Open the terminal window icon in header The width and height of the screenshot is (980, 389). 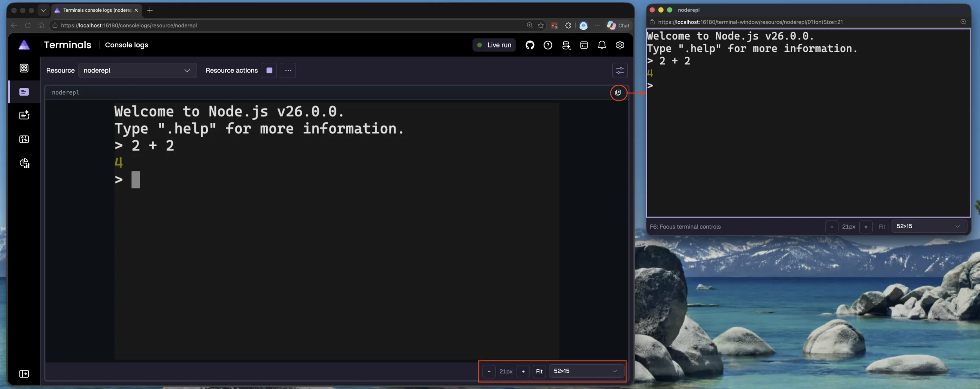click(x=584, y=45)
